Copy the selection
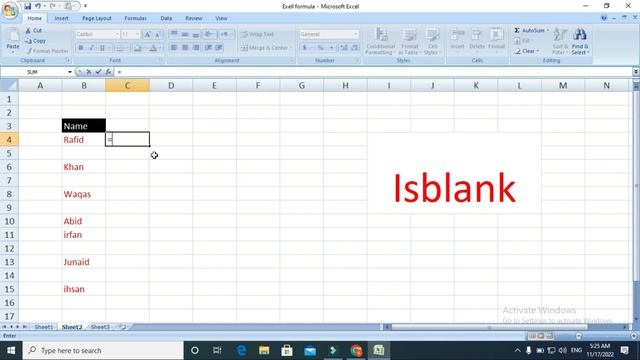Viewport: 640px width, 360px height. [x=35, y=41]
